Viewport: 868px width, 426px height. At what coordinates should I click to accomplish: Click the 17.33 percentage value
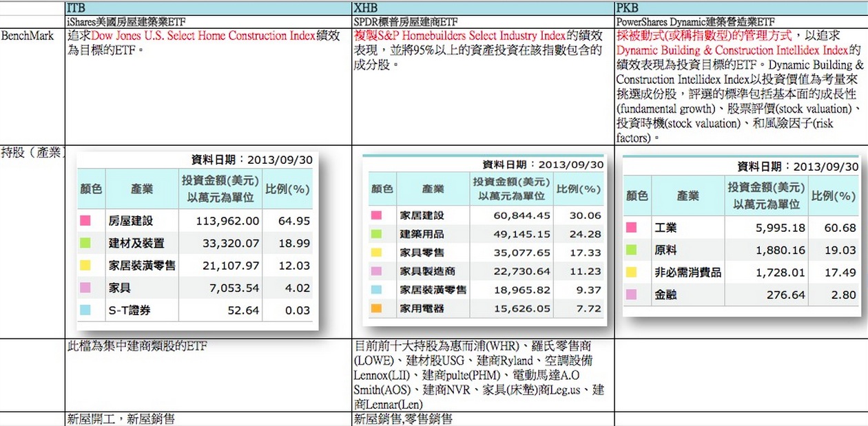click(586, 253)
